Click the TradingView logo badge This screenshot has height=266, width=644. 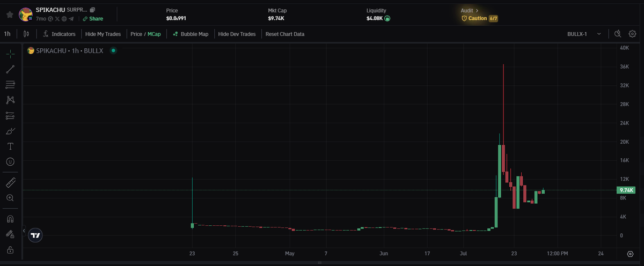coord(36,235)
